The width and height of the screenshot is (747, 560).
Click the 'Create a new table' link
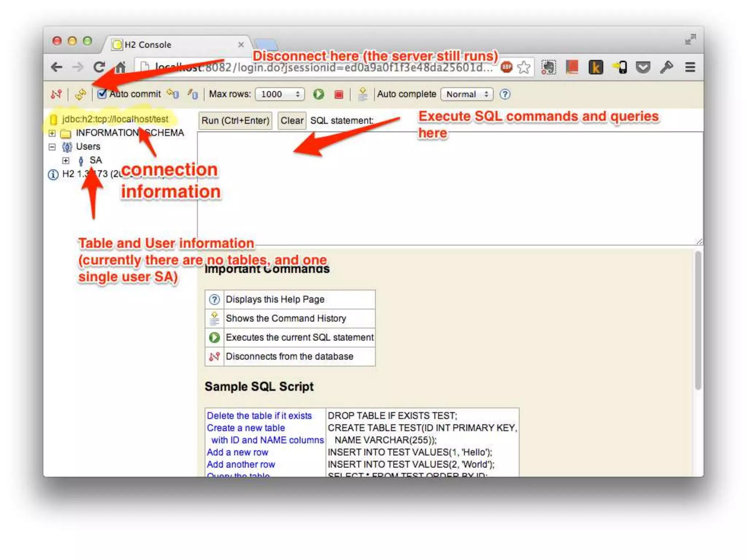coord(245,428)
